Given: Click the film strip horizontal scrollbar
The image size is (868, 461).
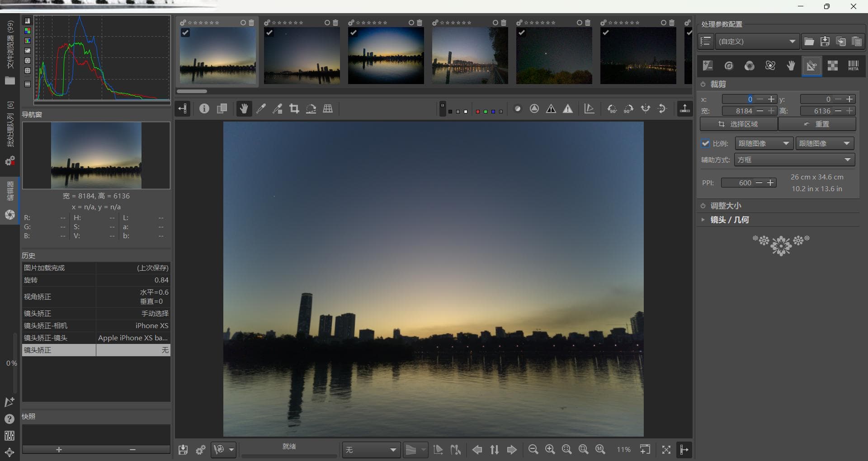Looking at the screenshot, I should 192,91.
